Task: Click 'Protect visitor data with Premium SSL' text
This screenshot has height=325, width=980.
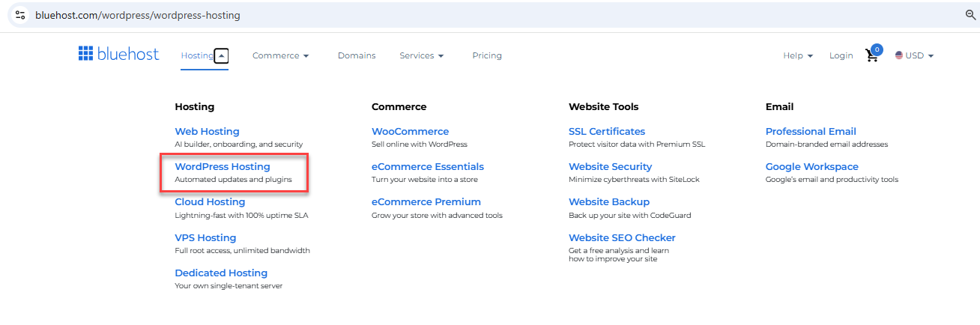Action: (x=637, y=144)
